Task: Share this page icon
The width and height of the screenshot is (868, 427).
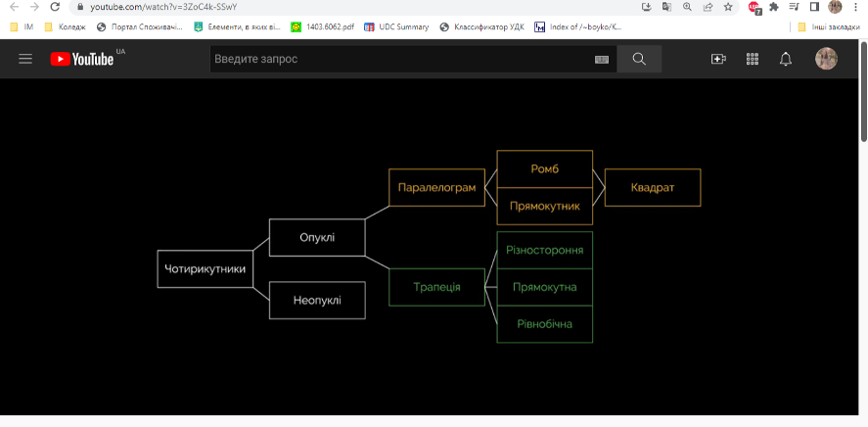Action: pos(708,7)
